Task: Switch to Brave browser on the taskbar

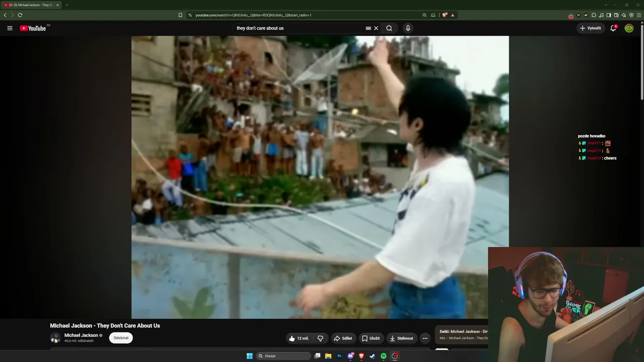Action: [x=361, y=356]
